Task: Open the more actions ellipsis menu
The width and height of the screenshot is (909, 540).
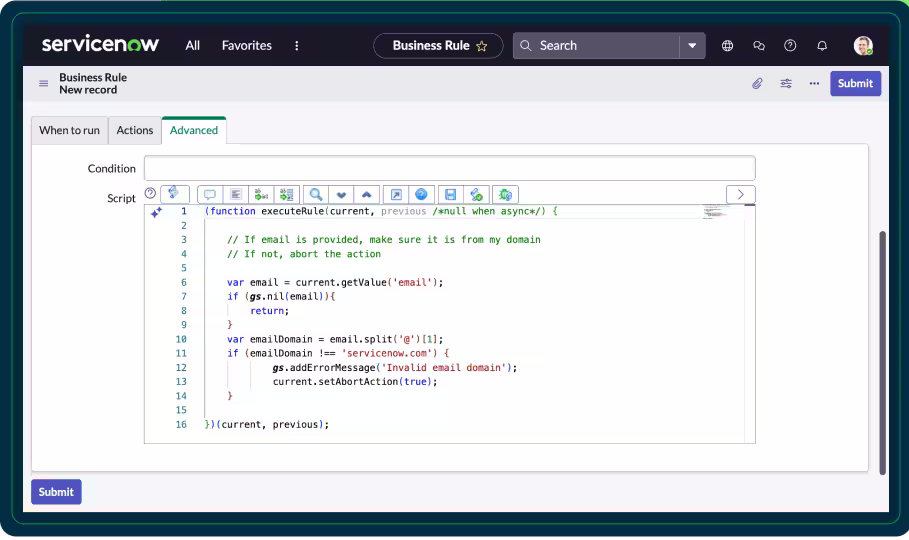Action: (814, 84)
